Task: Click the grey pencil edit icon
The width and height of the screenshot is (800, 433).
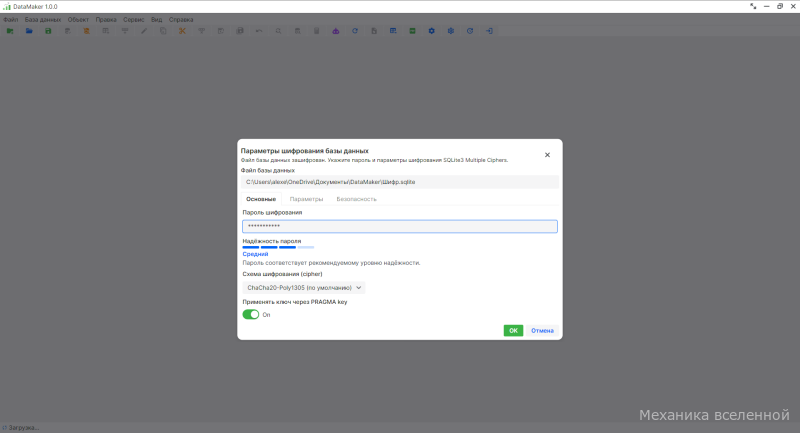Action: 144,31
